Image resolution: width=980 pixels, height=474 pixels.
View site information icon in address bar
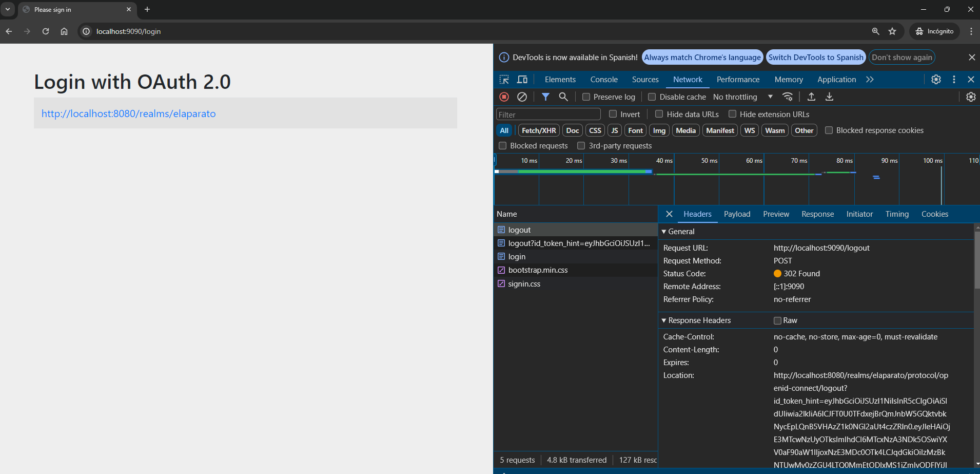tap(86, 31)
